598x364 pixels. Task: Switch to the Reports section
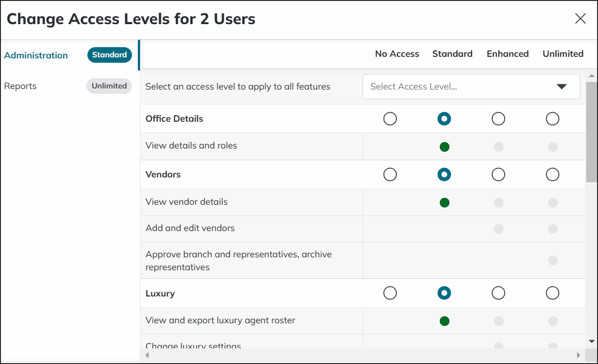point(20,86)
